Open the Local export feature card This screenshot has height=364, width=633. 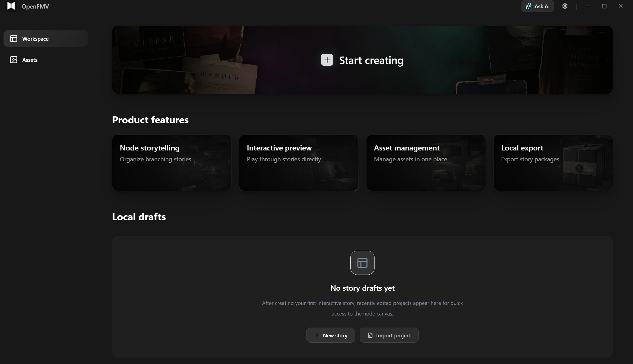pos(553,163)
